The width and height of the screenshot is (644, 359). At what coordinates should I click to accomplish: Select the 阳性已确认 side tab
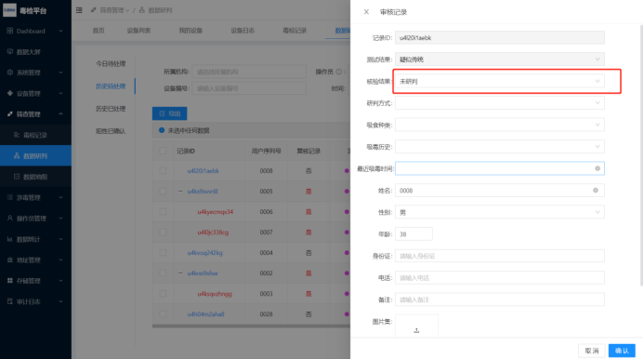click(111, 131)
